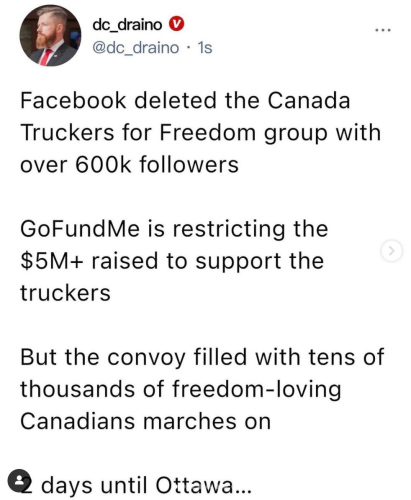This screenshot has width=411, height=500.
Task: Click the 'Canadians marches on' line
Action: (x=145, y=421)
